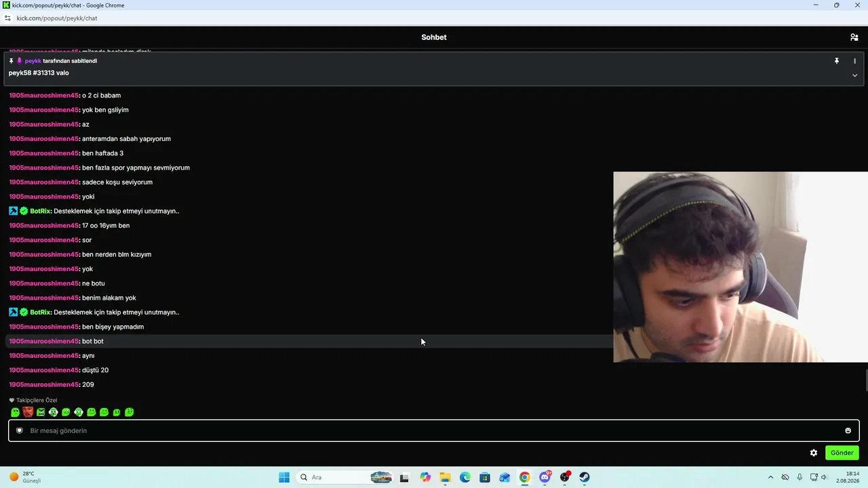Open the 28°C Güneşli weather widget

[x=26, y=477]
